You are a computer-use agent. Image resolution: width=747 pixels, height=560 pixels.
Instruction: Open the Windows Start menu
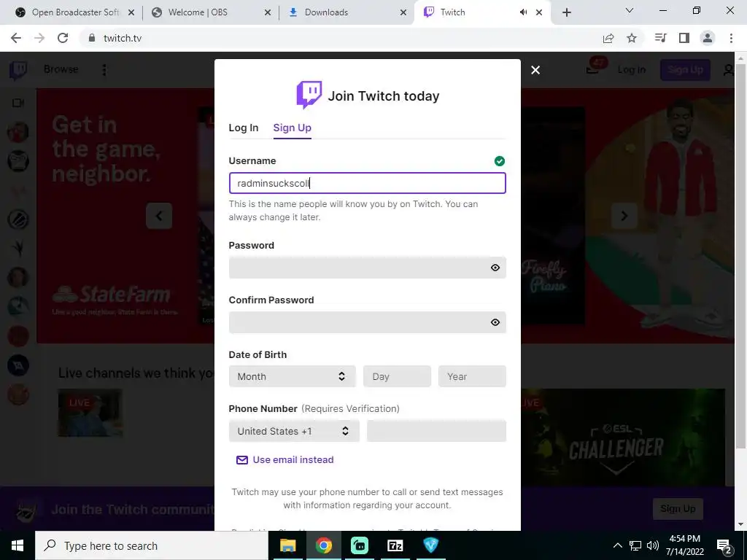tap(18, 545)
